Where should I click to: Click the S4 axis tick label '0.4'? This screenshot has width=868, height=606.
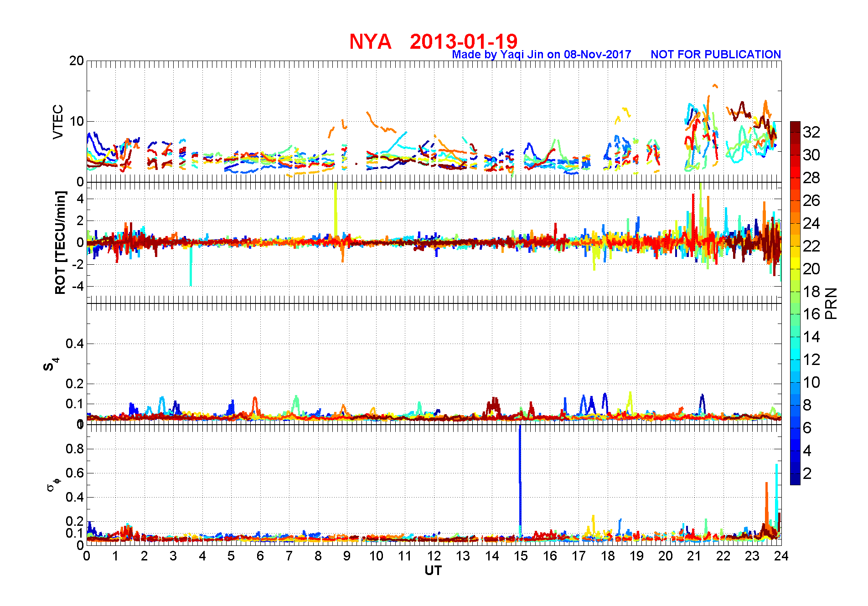tap(75, 344)
